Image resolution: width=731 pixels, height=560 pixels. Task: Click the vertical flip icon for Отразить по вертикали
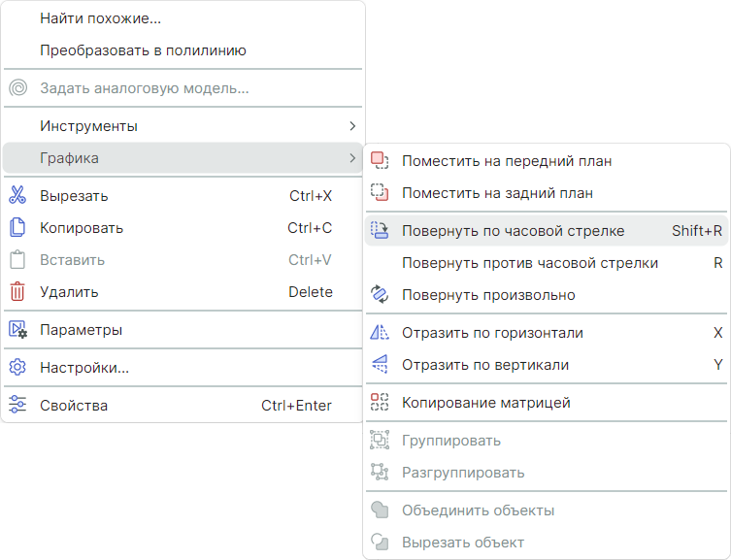tap(380, 365)
